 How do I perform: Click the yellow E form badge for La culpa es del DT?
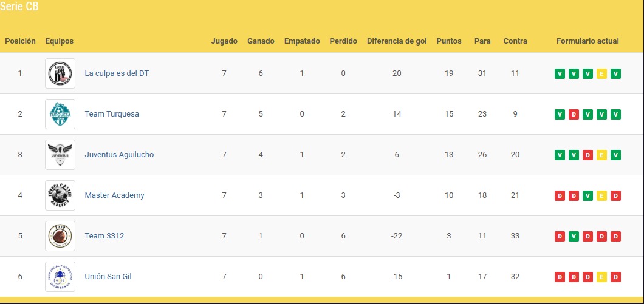coord(601,74)
